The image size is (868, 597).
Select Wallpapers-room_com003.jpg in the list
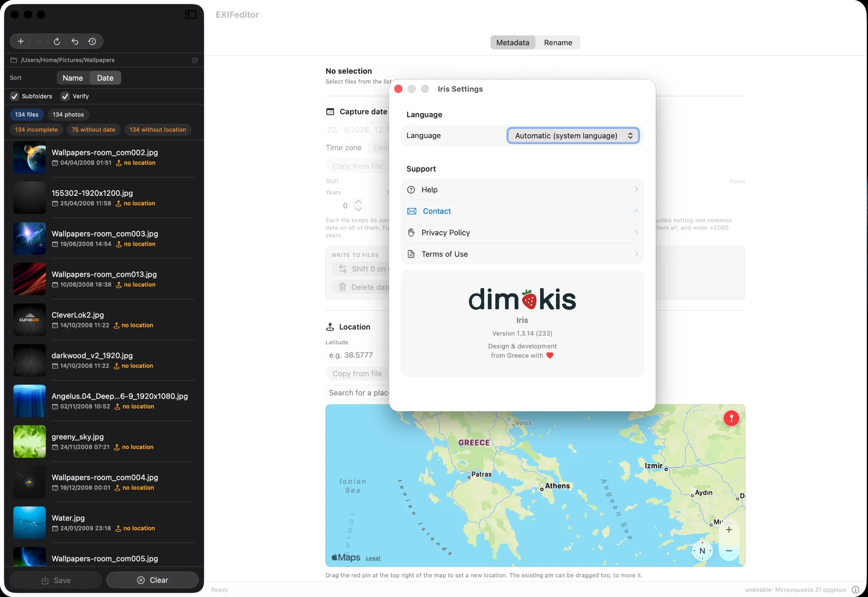(x=104, y=238)
